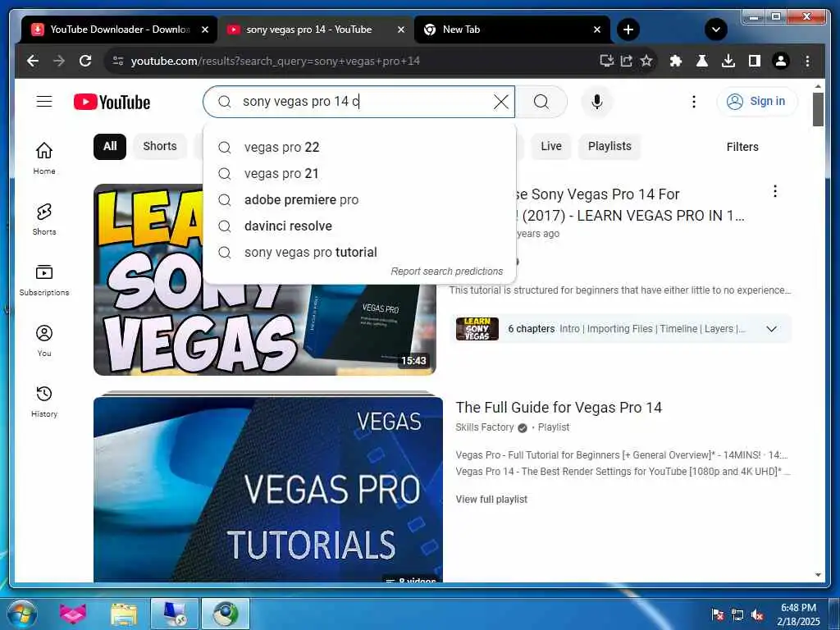Submit search with the magnifier button
840x630 pixels.
click(541, 102)
